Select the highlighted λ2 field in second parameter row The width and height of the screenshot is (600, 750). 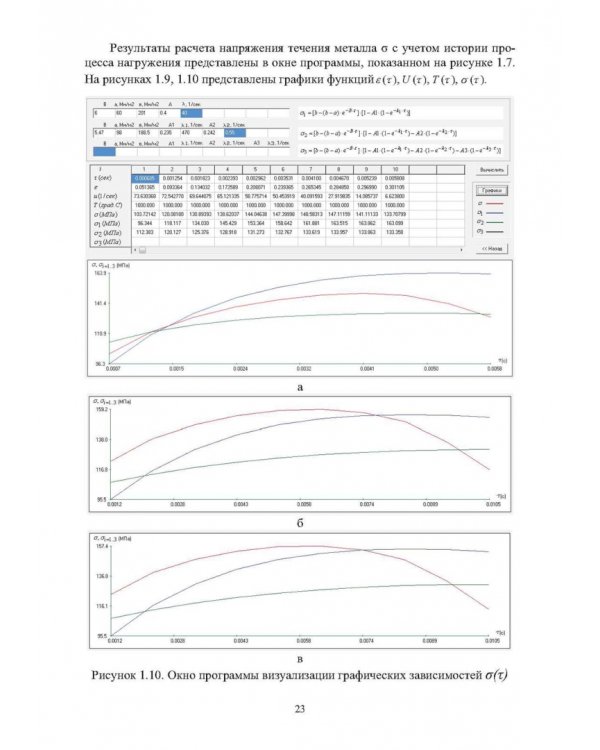[234, 133]
